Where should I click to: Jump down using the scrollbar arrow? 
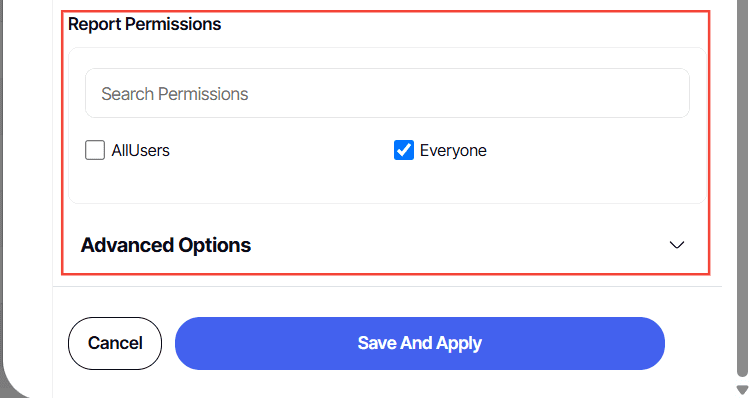coord(742,390)
